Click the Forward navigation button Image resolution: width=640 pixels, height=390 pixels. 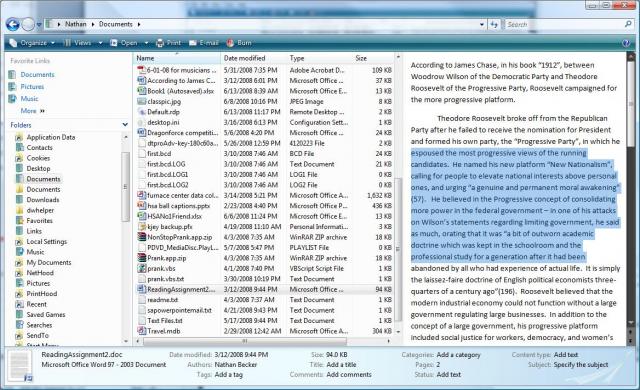[x=28, y=24]
